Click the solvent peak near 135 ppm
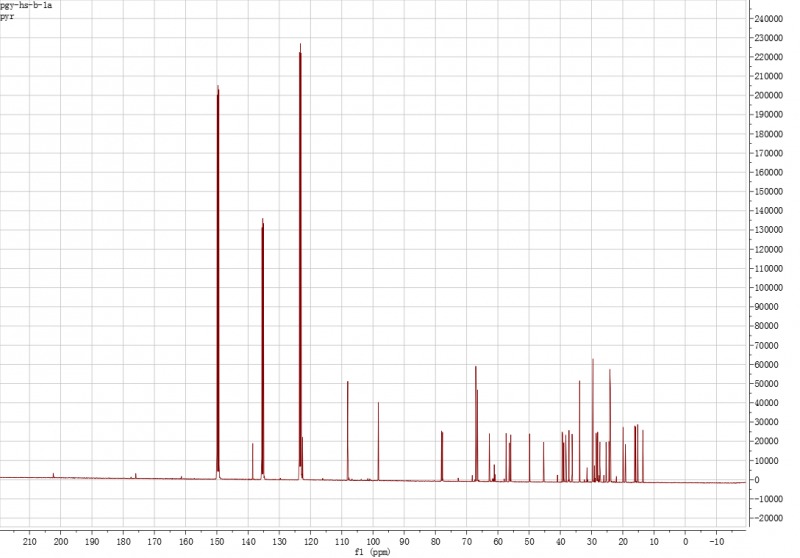 point(263,347)
